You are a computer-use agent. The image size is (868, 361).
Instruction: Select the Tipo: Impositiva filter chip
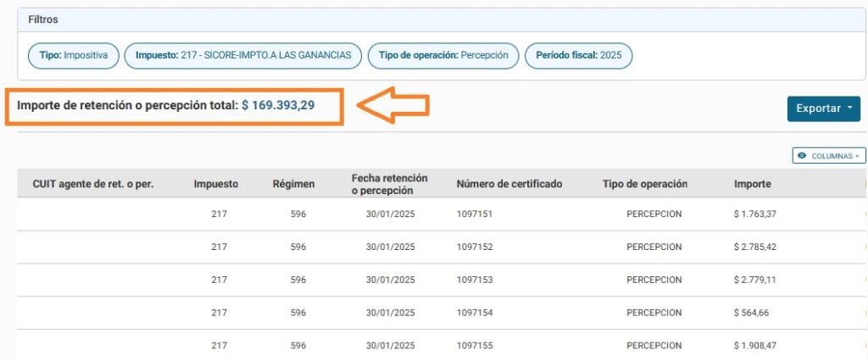coord(74,56)
